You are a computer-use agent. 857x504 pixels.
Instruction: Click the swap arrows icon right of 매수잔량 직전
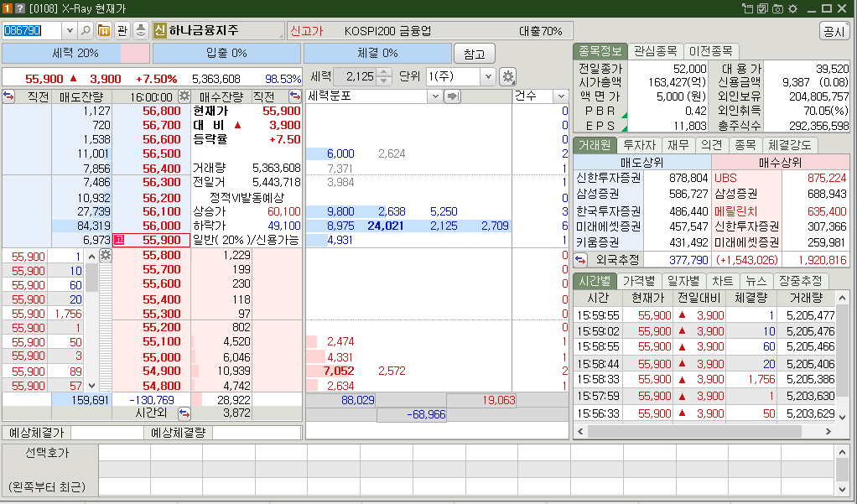coord(294,96)
